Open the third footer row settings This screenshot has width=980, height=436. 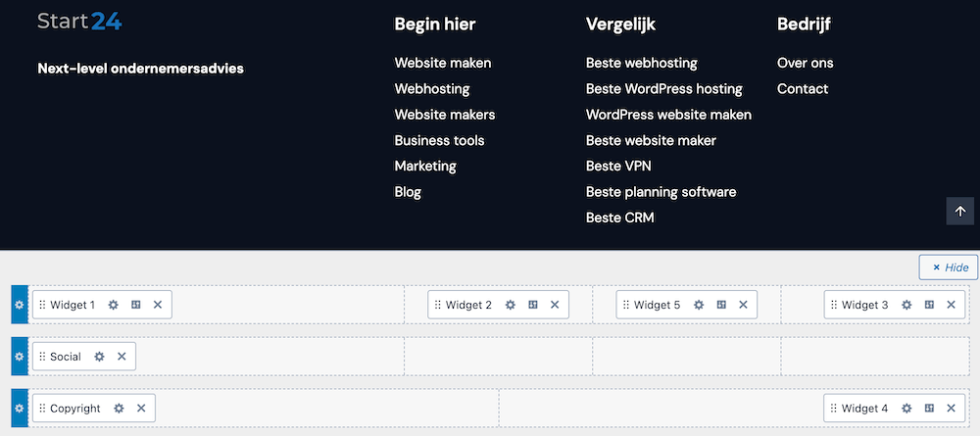20,409
